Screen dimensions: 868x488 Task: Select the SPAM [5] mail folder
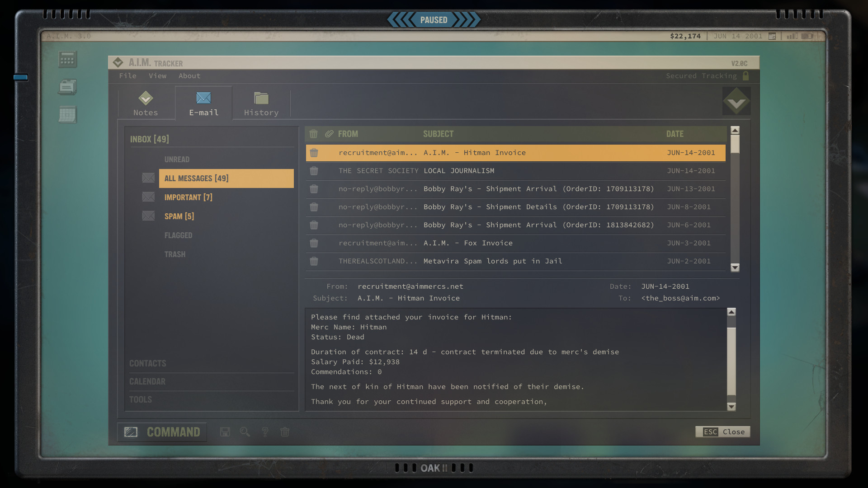click(179, 216)
